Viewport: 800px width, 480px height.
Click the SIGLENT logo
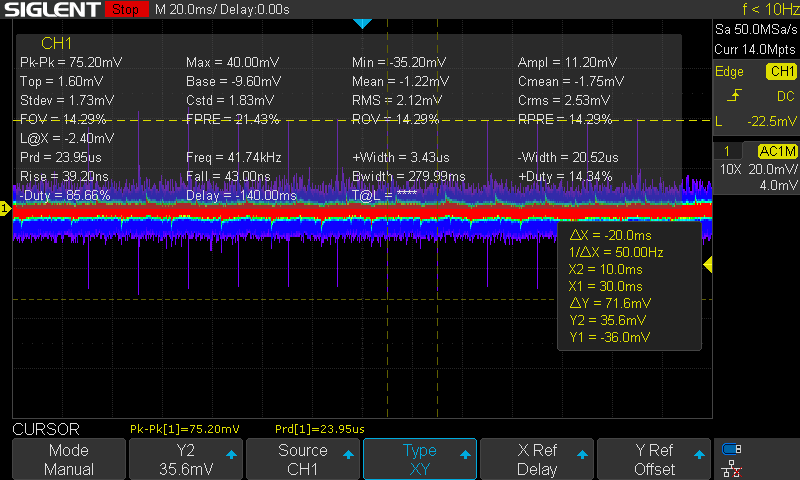click(52, 9)
